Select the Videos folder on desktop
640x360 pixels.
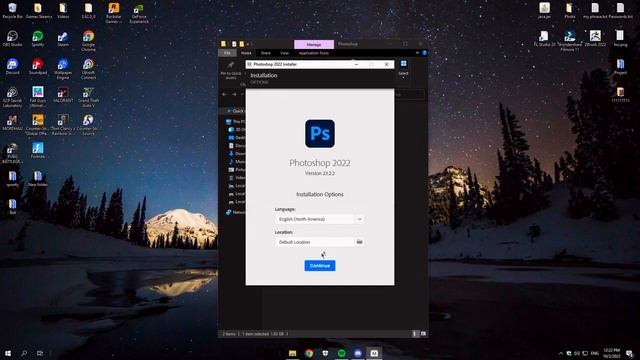[63, 11]
